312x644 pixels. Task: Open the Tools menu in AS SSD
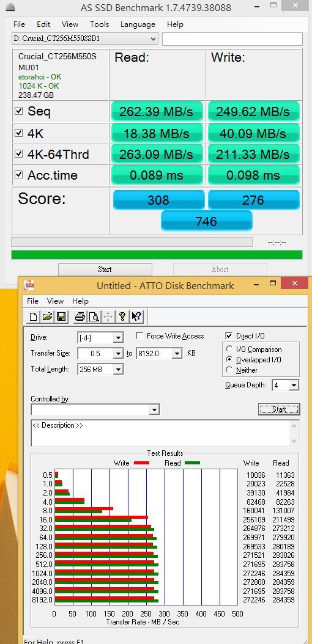pyautogui.click(x=100, y=24)
